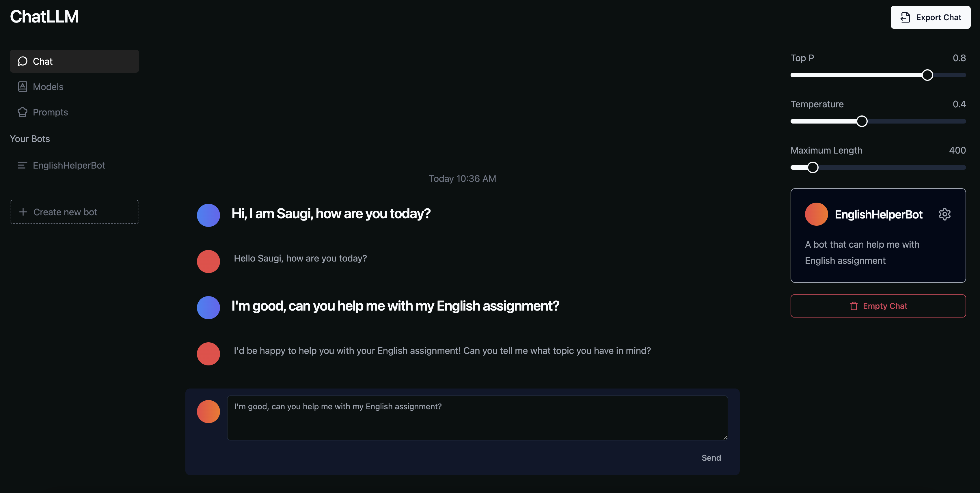980x493 pixels.
Task: Select the Chat menu item
Action: tap(74, 61)
